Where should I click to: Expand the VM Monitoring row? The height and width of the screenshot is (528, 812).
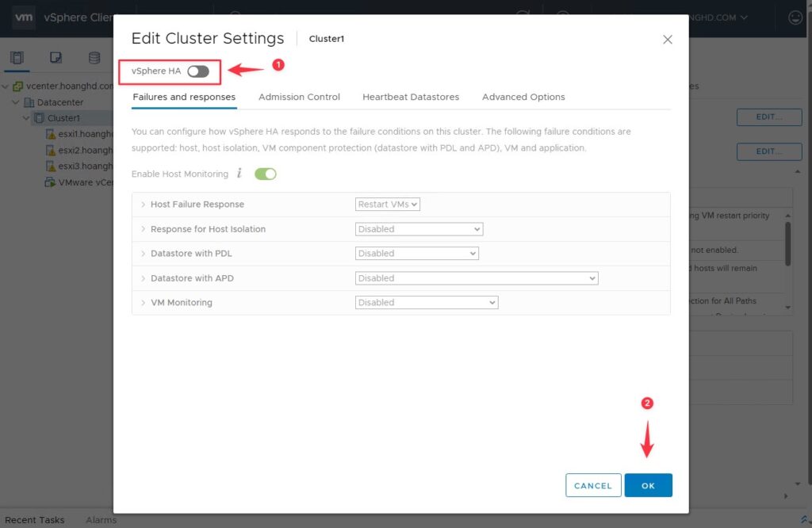point(144,302)
